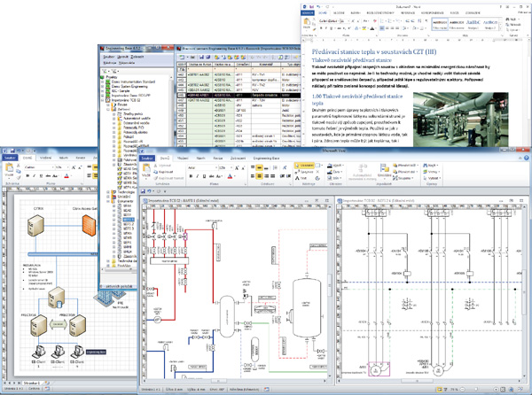Image resolution: width=532 pixels, height=395 pixels.
Task: Switch to Vložení tab in front Visio window
Action: click(183, 159)
